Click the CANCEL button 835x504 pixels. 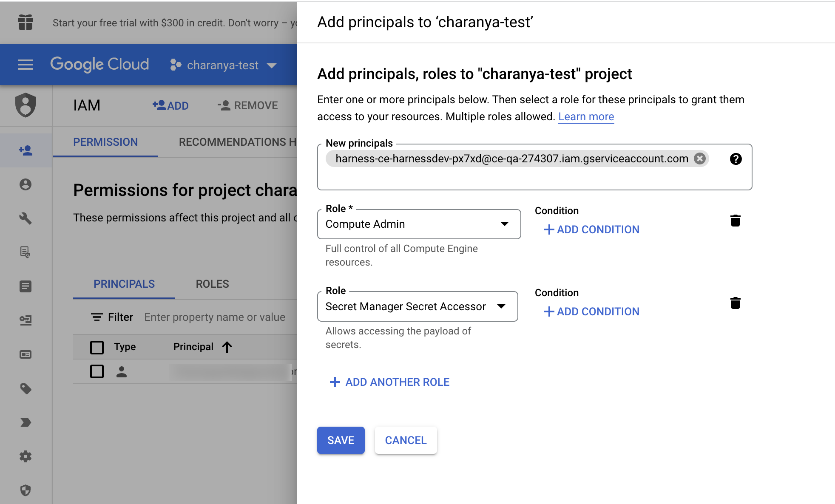tap(406, 440)
